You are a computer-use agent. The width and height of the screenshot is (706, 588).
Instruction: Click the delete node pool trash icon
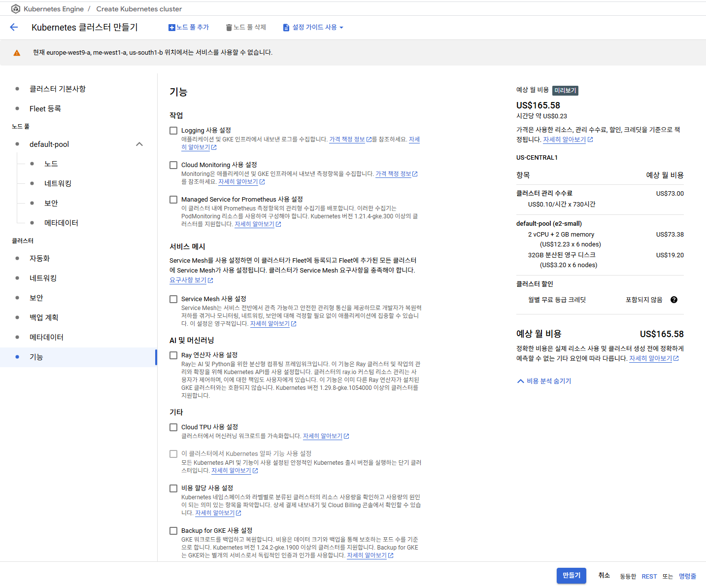[229, 28]
